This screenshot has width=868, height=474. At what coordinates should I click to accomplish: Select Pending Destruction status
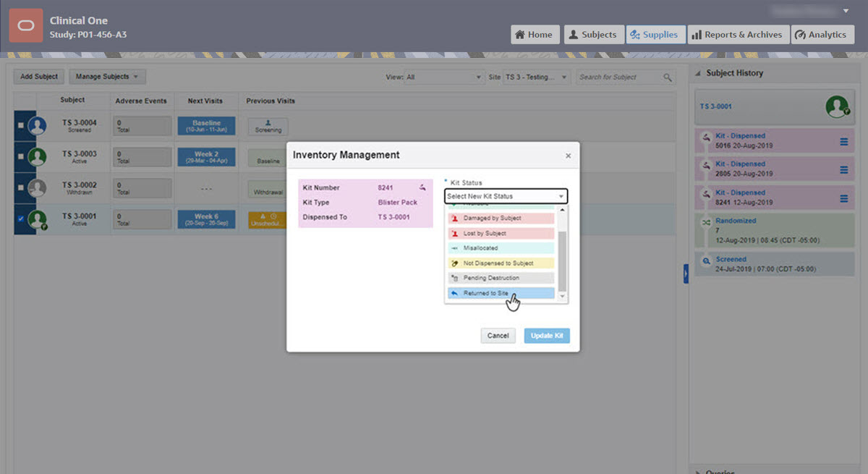[x=501, y=278]
